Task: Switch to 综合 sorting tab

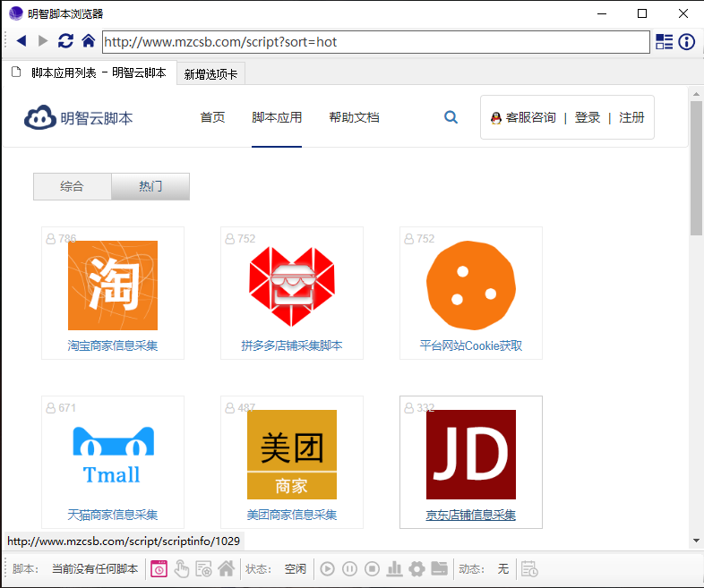Action: 73,186
